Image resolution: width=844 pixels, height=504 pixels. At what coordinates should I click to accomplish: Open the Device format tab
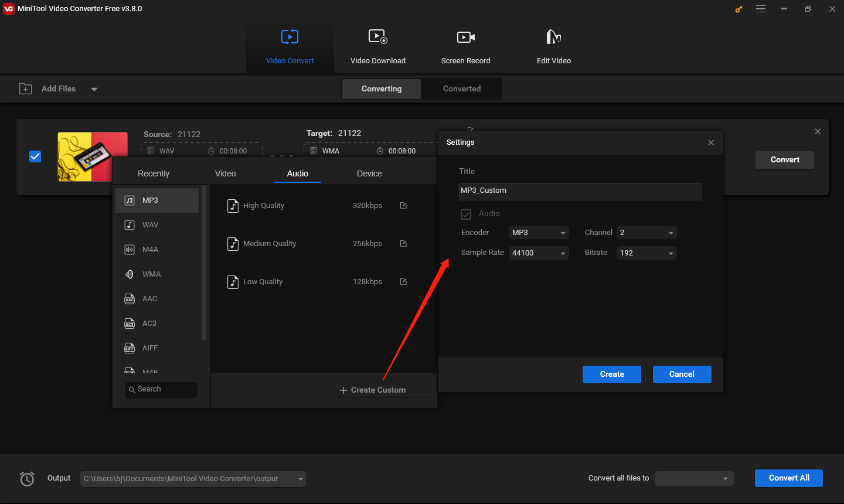click(369, 173)
